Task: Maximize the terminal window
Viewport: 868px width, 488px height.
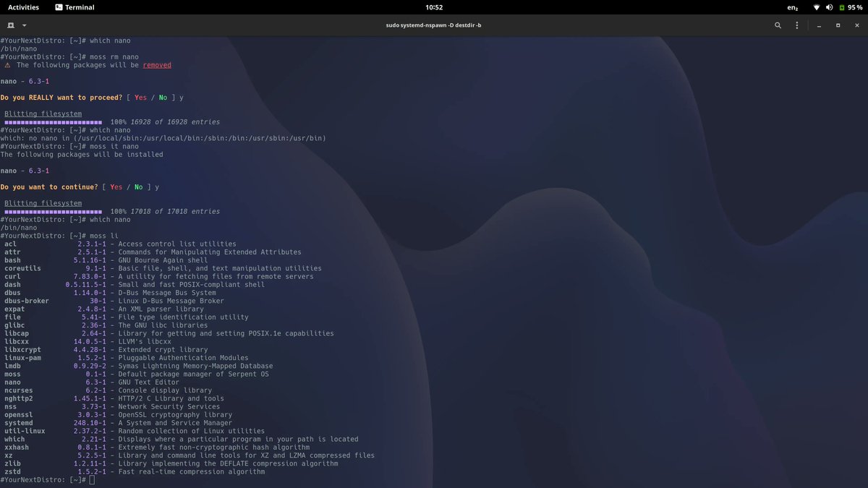Action: tap(838, 25)
